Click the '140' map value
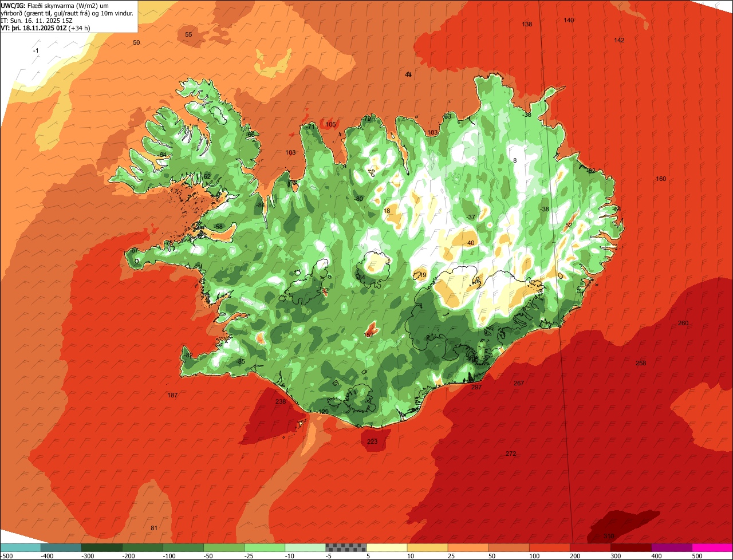Screen dimensions: 733x560 [x=569, y=20]
